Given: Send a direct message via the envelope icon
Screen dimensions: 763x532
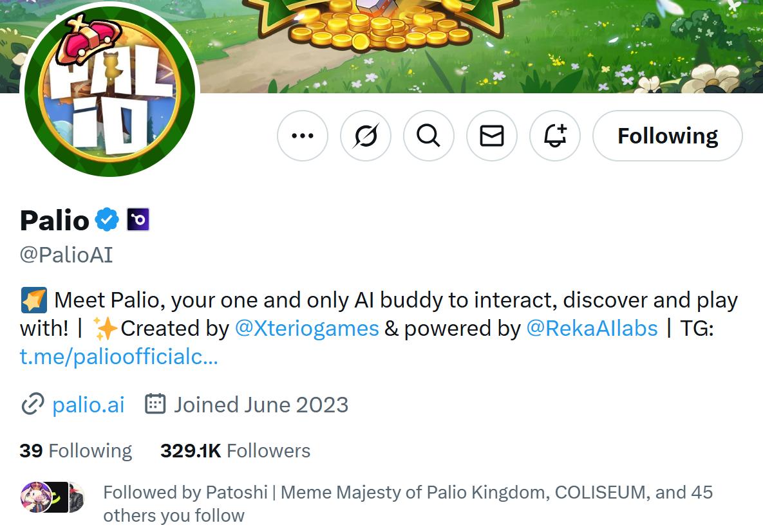Looking at the screenshot, I should tap(491, 136).
